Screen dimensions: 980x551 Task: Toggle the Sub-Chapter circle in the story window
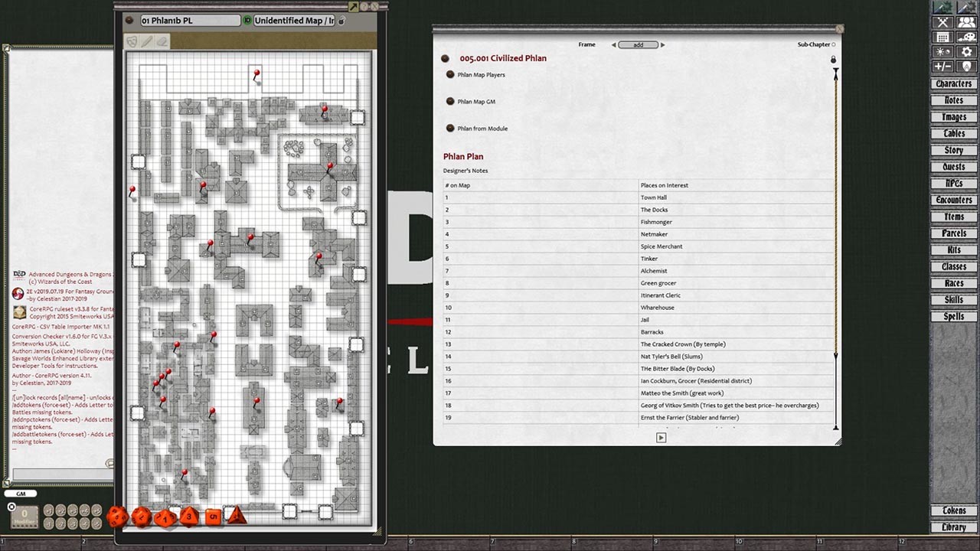pos(835,44)
